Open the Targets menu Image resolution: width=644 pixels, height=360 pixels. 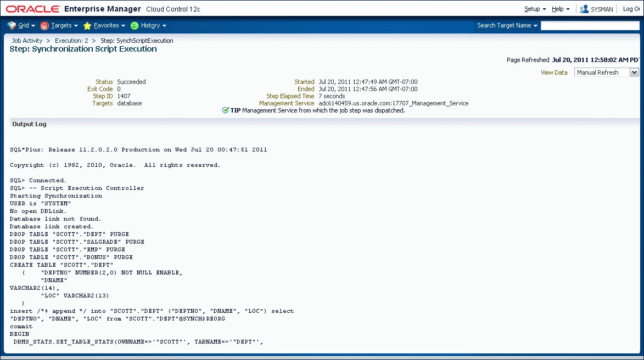(x=64, y=25)
